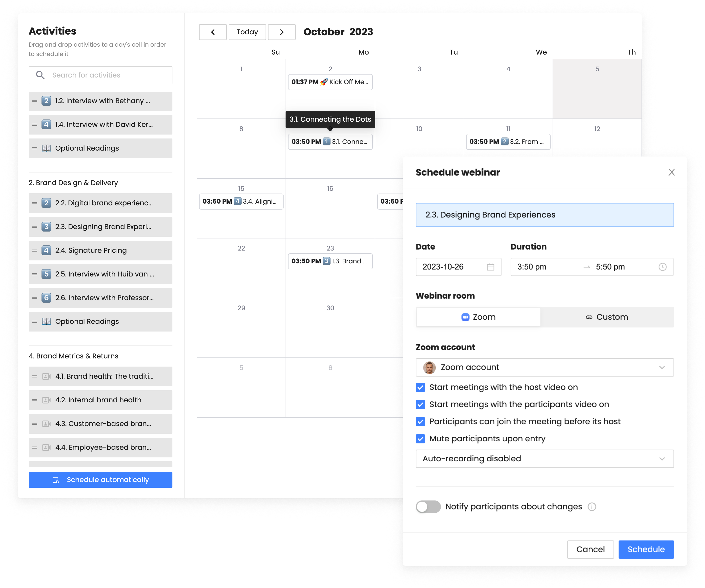
Task: Click the 4.2. Internal brand health activity
Action: pyautogui.click(x=100, y=400)
